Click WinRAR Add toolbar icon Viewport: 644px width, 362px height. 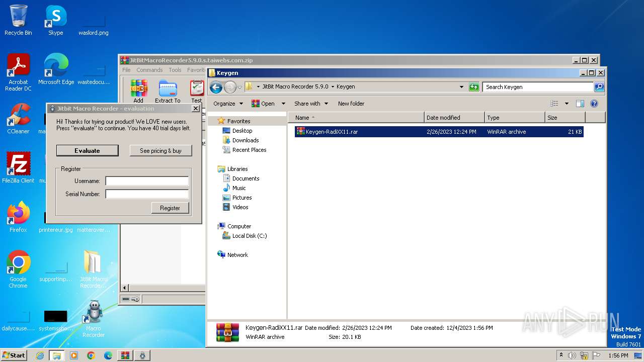coord(138,92)
